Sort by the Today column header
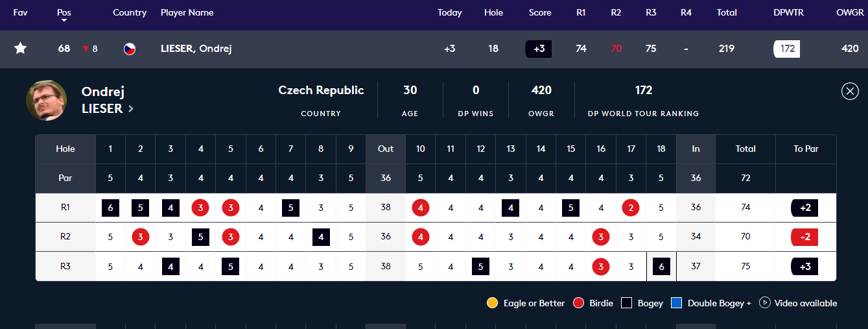This screenshot has width=868, height=329. (x=449, y=12)
